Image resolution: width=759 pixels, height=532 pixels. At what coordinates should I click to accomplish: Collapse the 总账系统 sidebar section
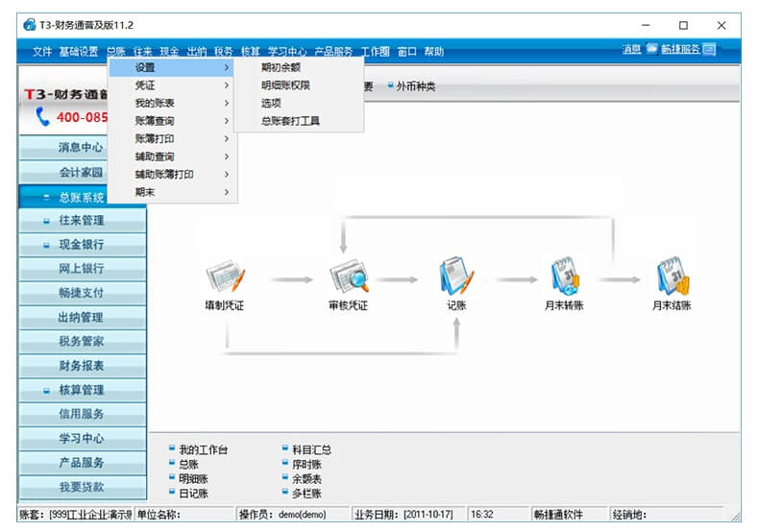coord(46,198)
